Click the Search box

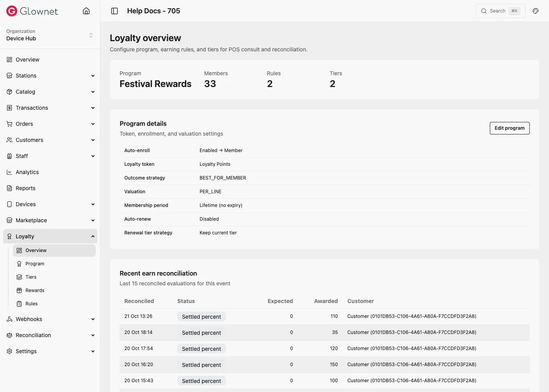[500, 11]
